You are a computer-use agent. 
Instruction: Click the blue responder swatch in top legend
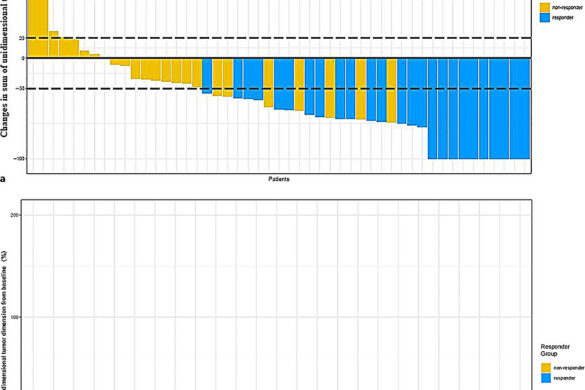545,18
